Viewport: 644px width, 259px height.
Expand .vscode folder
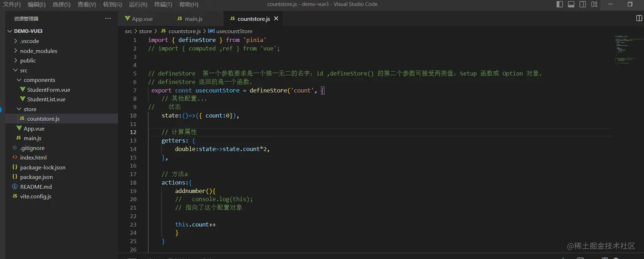61,41
